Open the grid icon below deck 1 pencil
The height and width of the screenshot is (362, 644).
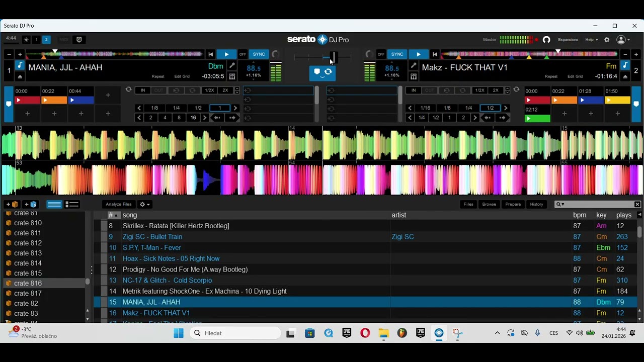point(232,76)
